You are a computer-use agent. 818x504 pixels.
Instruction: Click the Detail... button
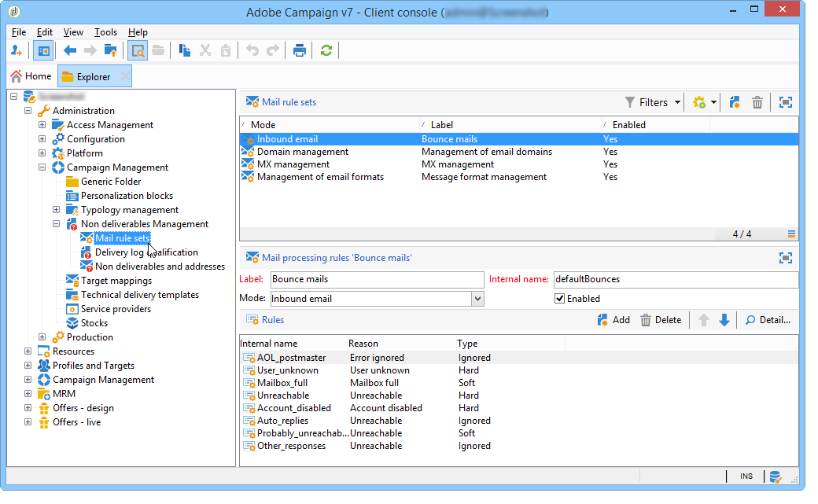(x=768, y=320)
